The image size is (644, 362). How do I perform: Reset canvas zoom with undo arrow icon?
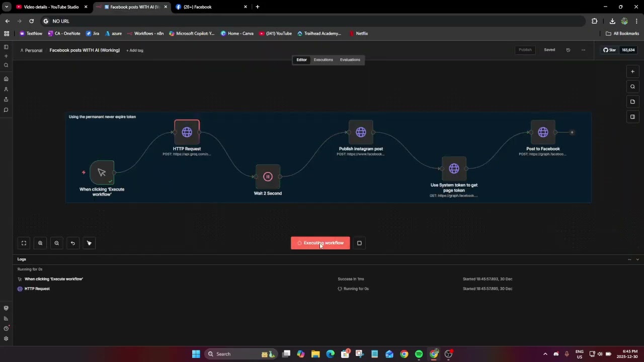click(x=73, y=243)
